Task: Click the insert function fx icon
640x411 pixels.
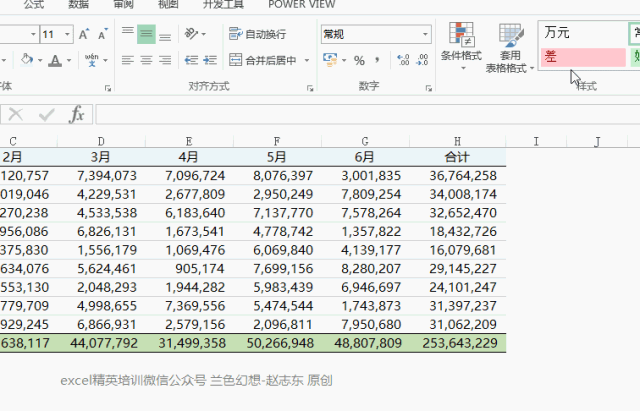Action: point(77,115)
